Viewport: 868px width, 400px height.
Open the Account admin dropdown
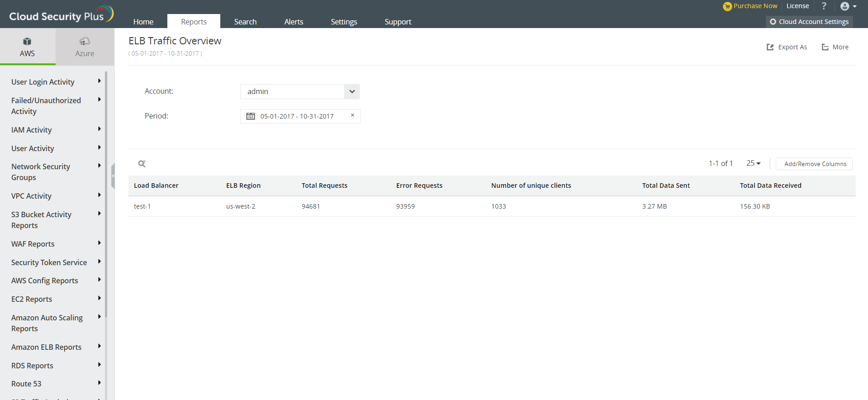point(352,91)
